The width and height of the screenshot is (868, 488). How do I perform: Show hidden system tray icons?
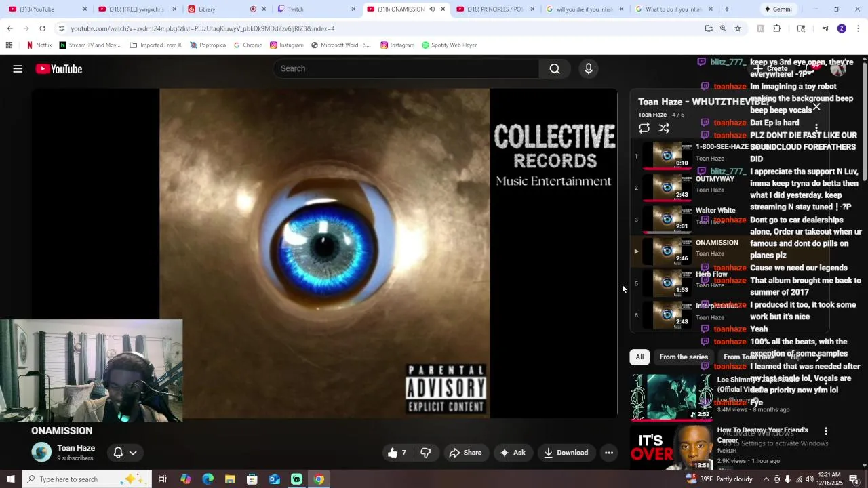pos(766,479)
